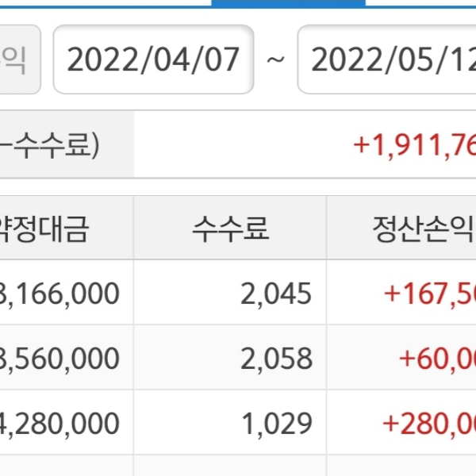
Task: Open the end date field 2022/05/12
Action: [x=386, y=60]
